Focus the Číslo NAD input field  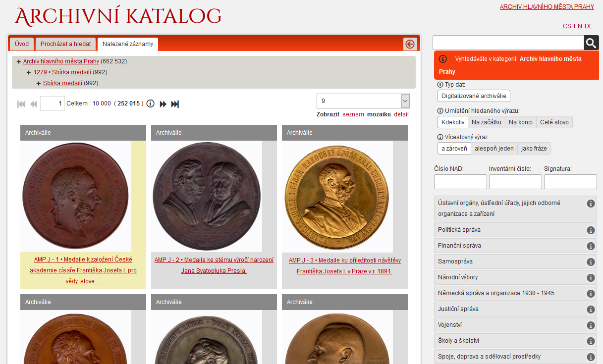[460, 182]
